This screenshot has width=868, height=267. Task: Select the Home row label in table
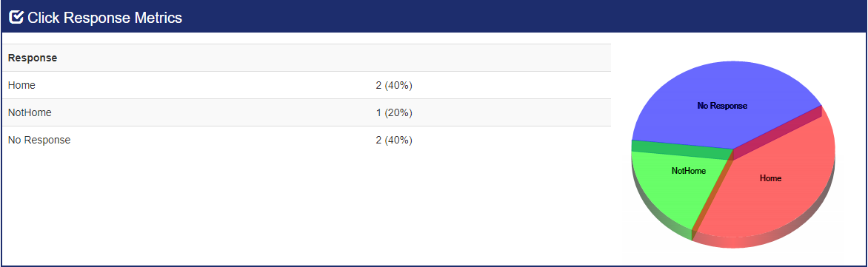click(22, 85)
